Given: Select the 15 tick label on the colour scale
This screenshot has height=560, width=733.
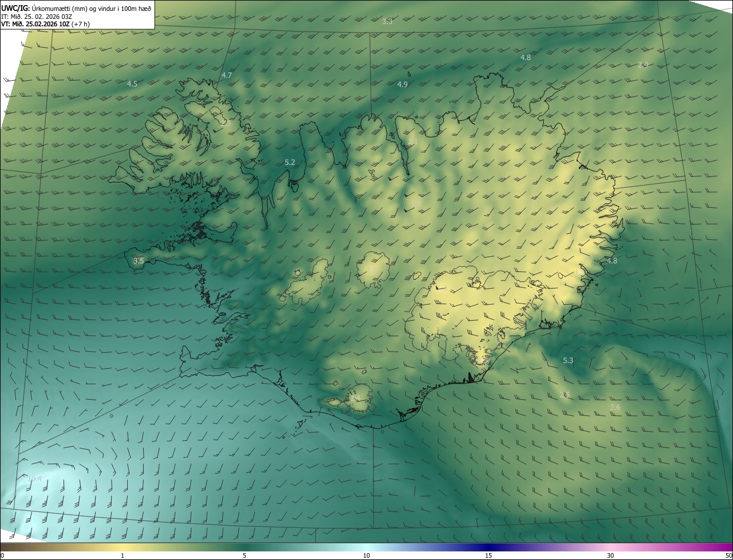Looking at the screenshot, I should click(x=488, y=556).
